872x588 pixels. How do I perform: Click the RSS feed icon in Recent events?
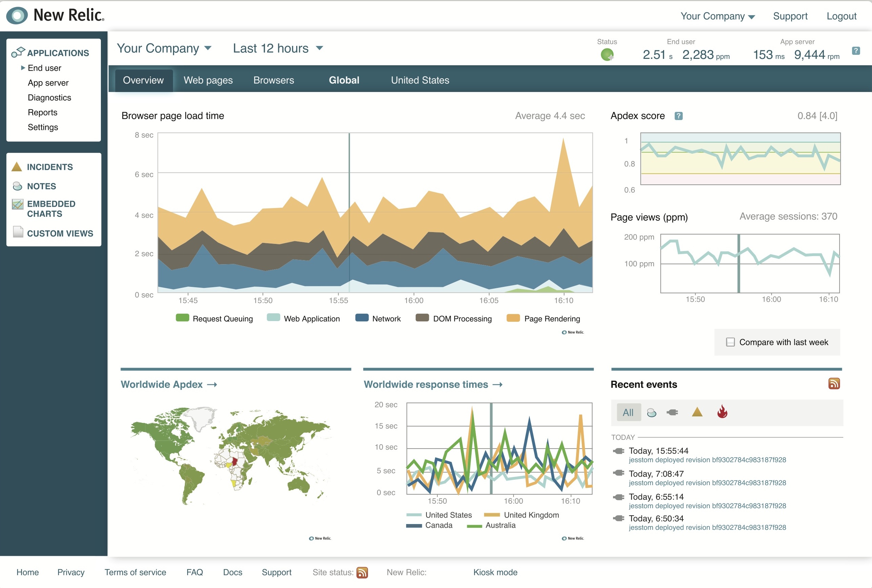pyautogui.click(x=834, y=383)
